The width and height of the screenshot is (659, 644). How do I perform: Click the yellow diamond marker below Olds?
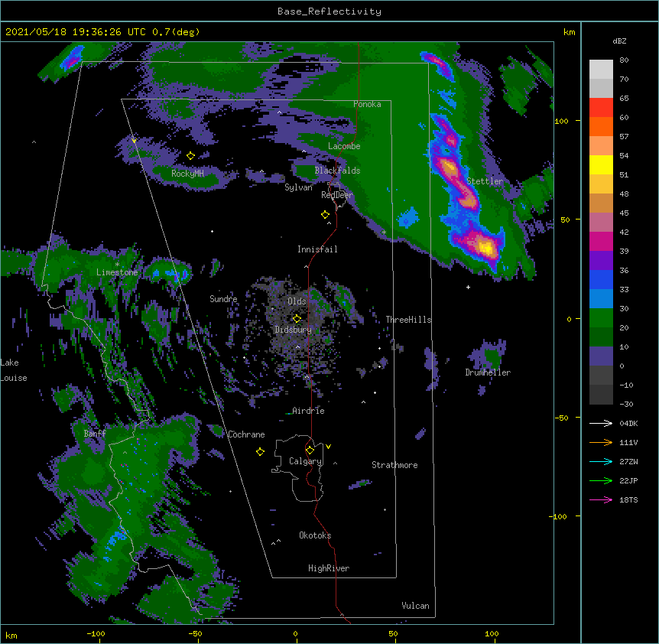[x=297, y=318]
